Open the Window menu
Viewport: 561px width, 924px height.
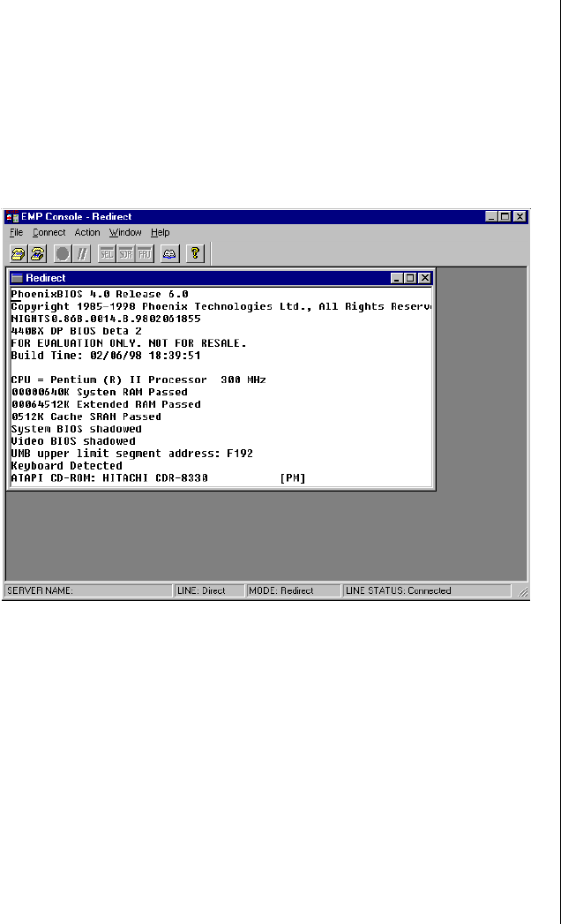point(125,233)
